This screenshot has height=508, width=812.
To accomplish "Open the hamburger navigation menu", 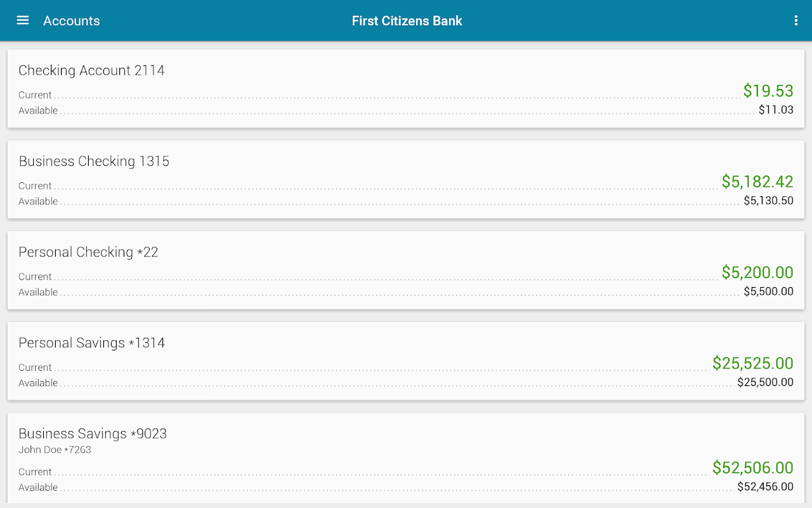I will point(23,20).
